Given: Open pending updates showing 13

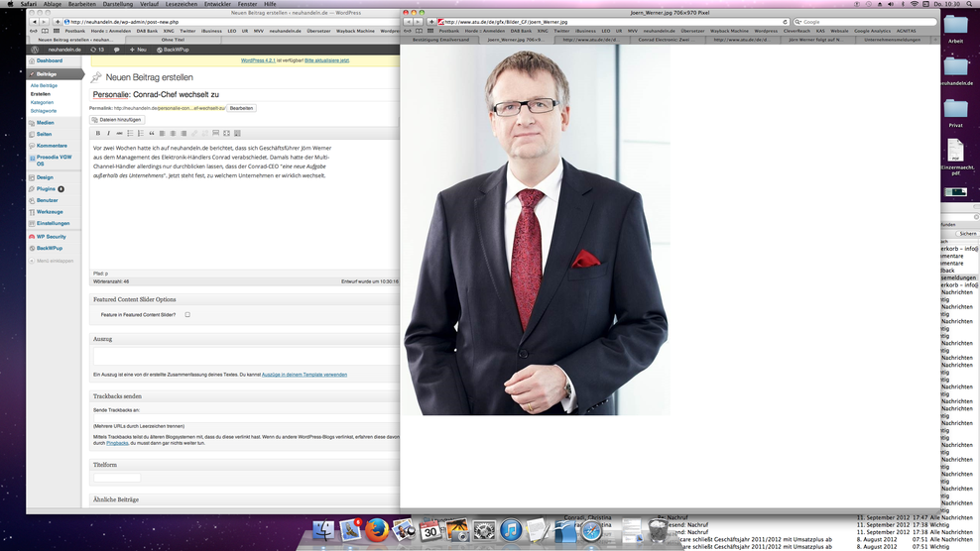Looking at the screenshot, I should tap(97, 50).
